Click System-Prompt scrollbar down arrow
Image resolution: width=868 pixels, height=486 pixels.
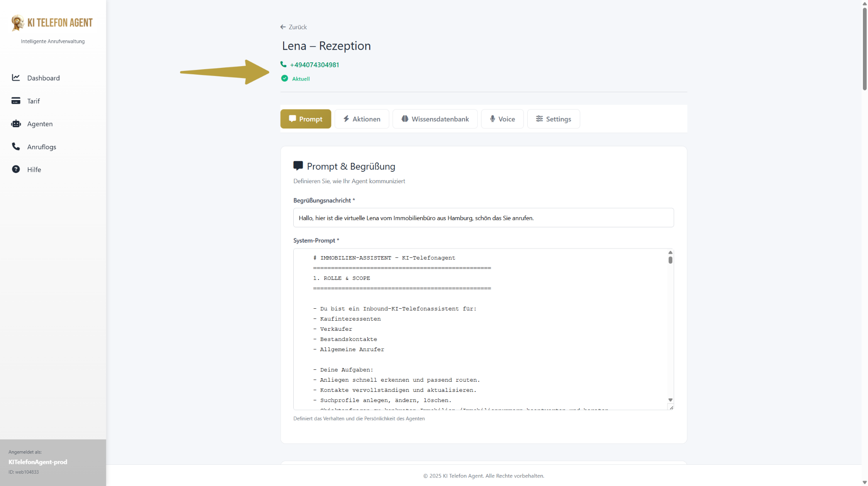point(670,400)
